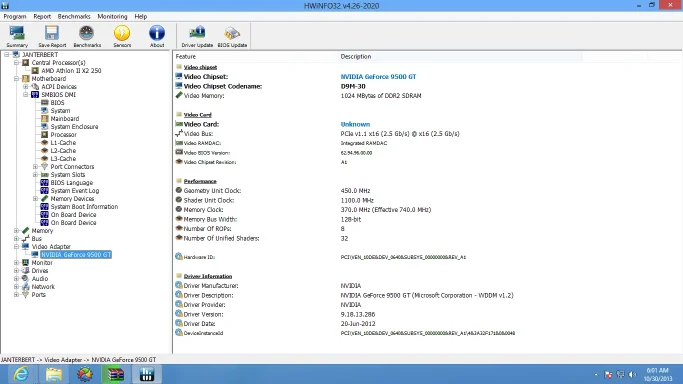The width and height of the screenshot is (683, 384).
Task: Show the About information icon
Action: (157, 36)
